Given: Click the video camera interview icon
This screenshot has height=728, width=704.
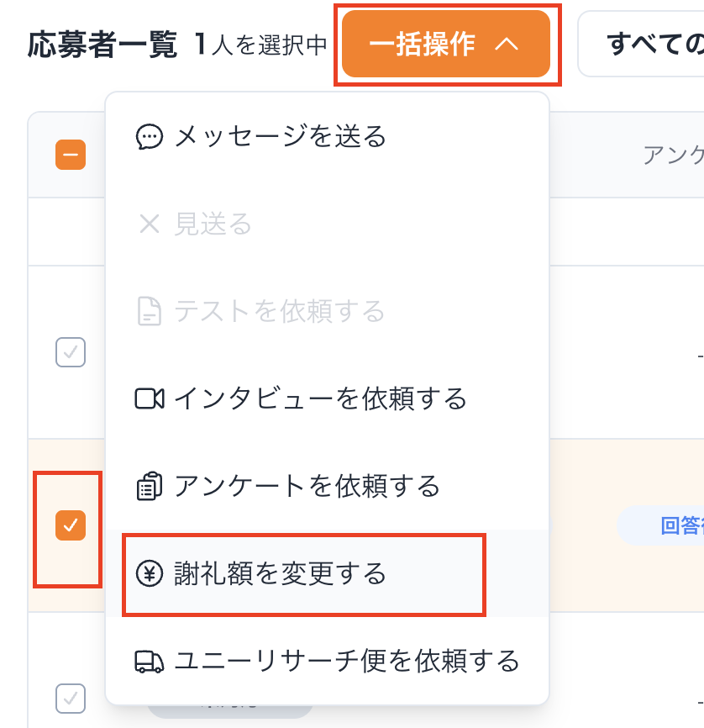Looking at the screenshot, I should [x=149, y=399].
